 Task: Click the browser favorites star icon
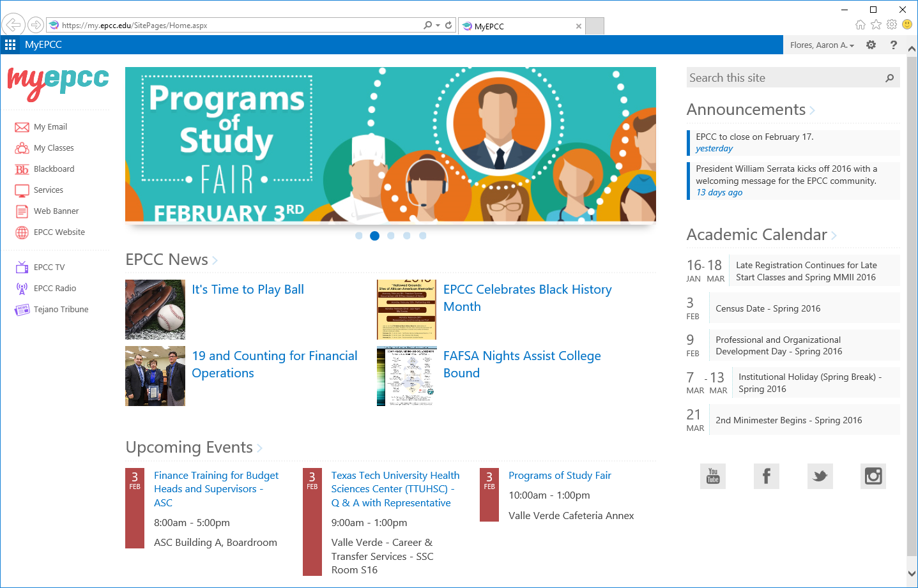tap(876, 25)
